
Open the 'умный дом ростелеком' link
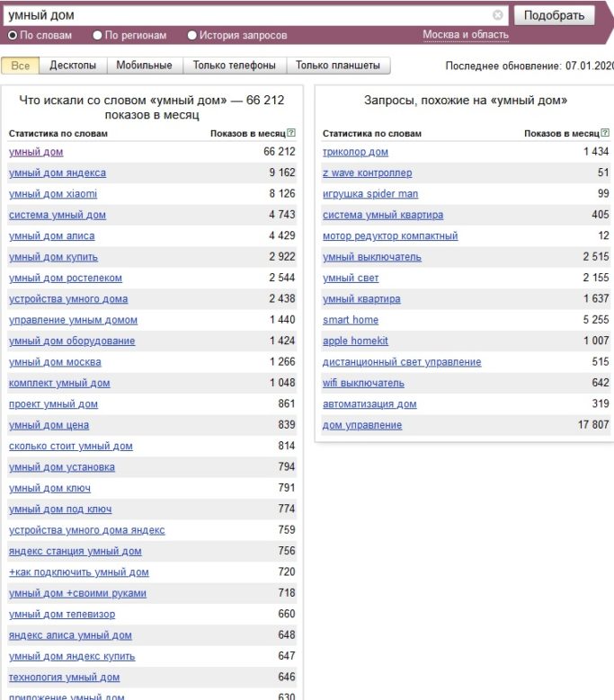pos(66,279)
